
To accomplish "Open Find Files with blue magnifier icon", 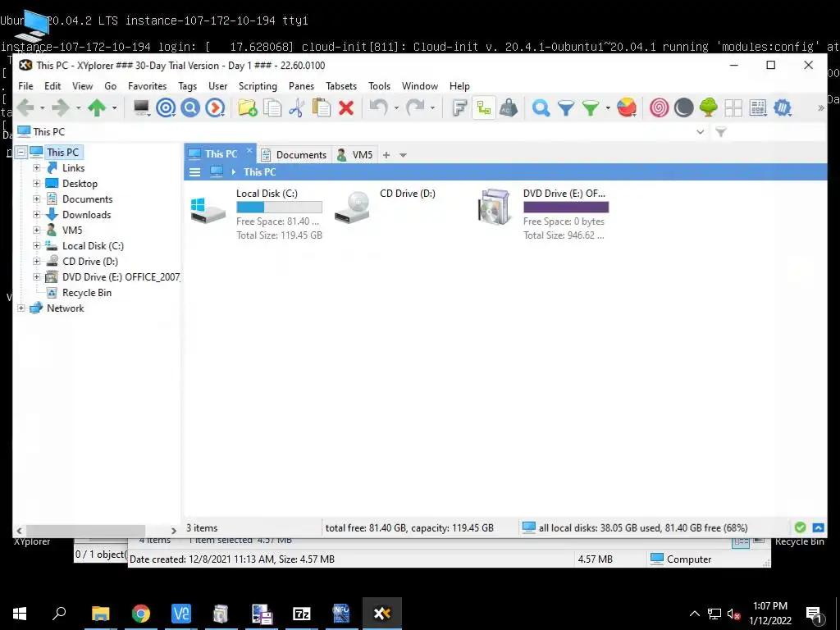I will (541, 107).
